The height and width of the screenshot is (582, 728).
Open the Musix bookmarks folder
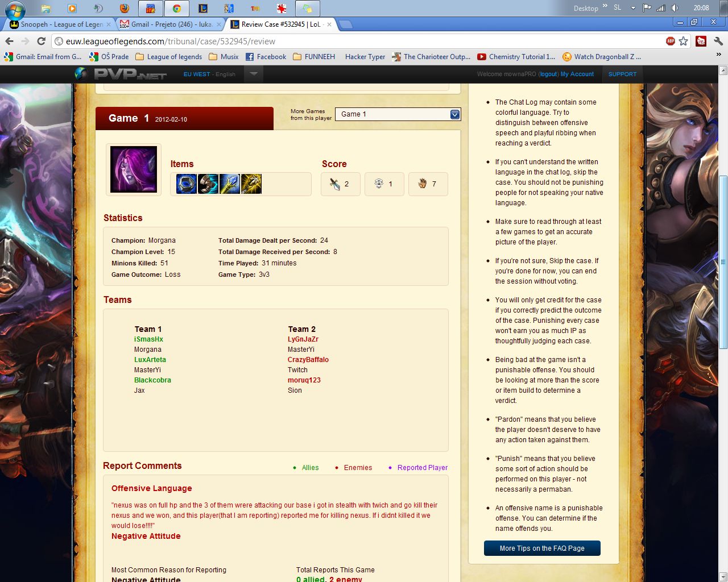pos(224,57)
